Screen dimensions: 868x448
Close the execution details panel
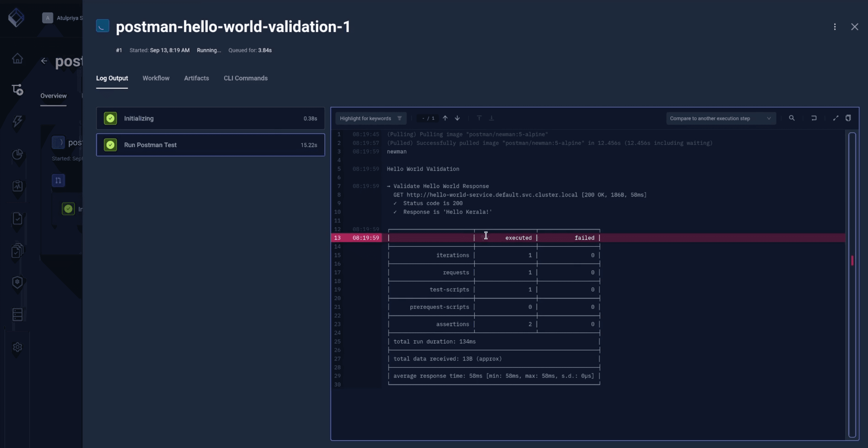coord(855,27)
